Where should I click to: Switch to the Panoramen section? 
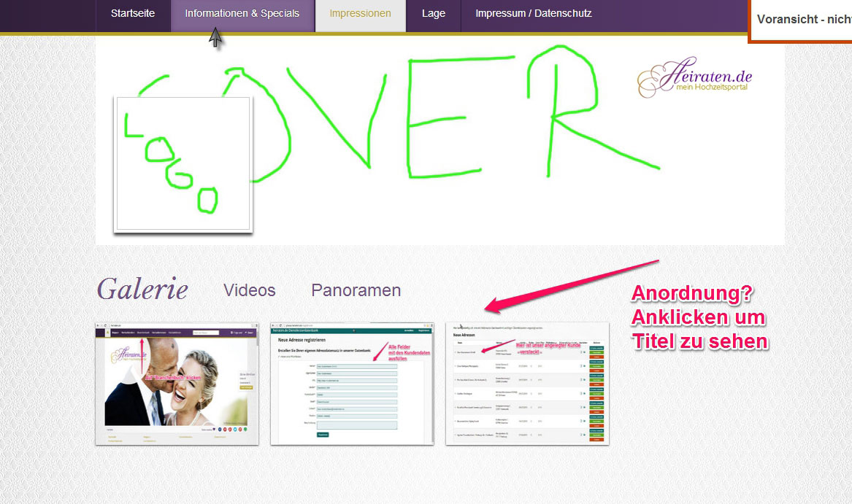356,290
